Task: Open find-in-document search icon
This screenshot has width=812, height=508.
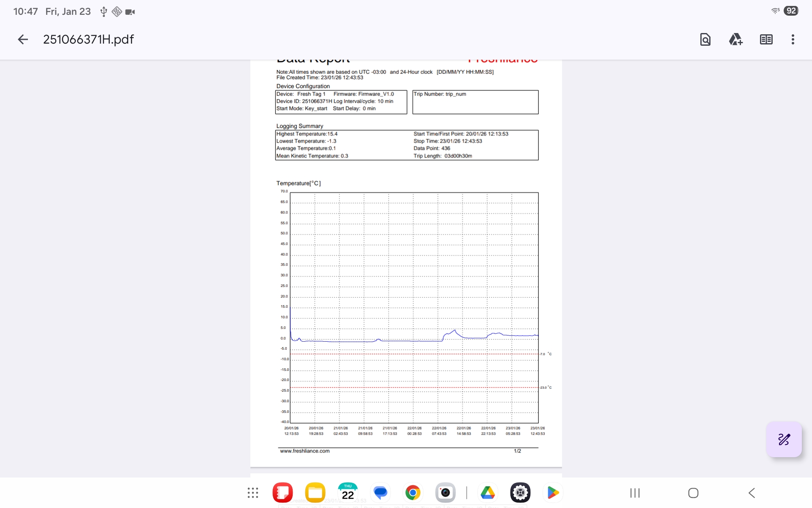Action: pos(705,39)
